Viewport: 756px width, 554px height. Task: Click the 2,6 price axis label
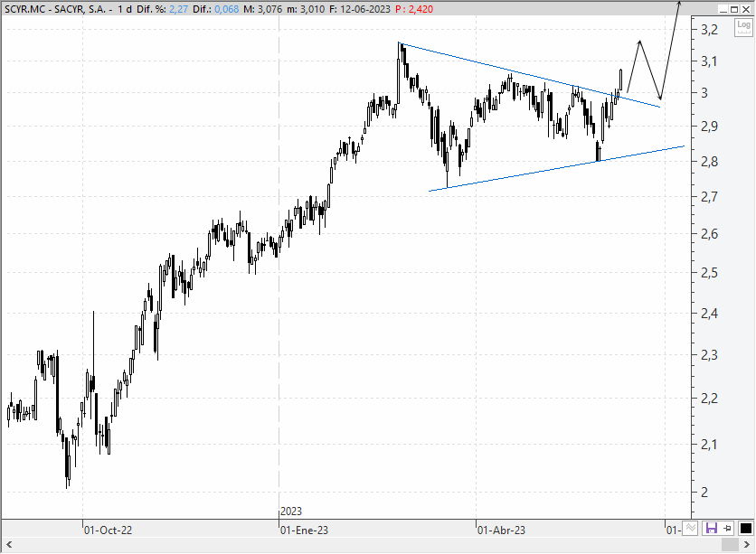[x=709, y=234]
